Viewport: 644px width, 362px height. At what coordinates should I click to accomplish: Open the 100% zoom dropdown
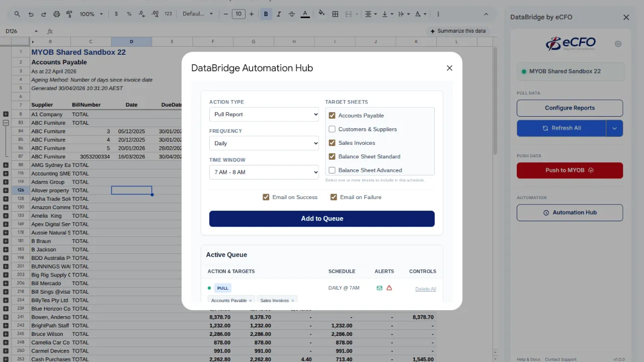(91, 14)
